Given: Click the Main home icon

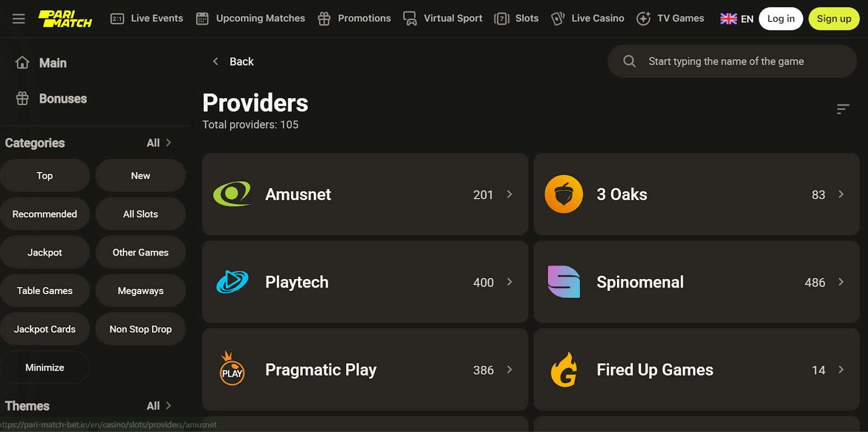Looking at the screenshot, I should coord(22,63).
